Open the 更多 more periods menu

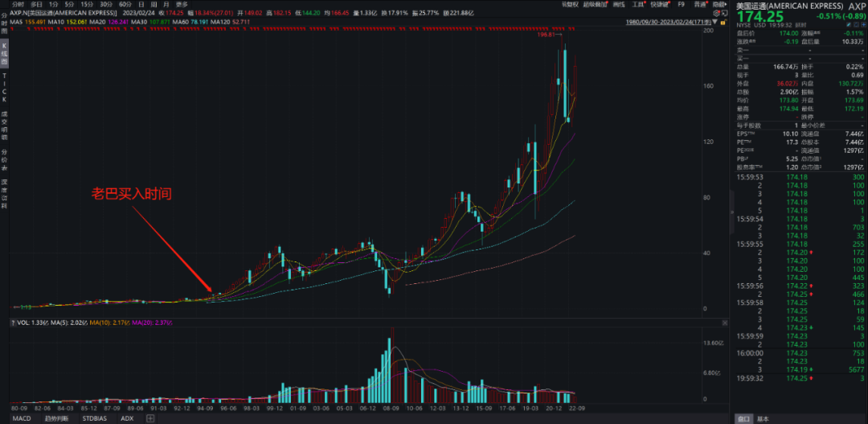(x=182, y=5)
